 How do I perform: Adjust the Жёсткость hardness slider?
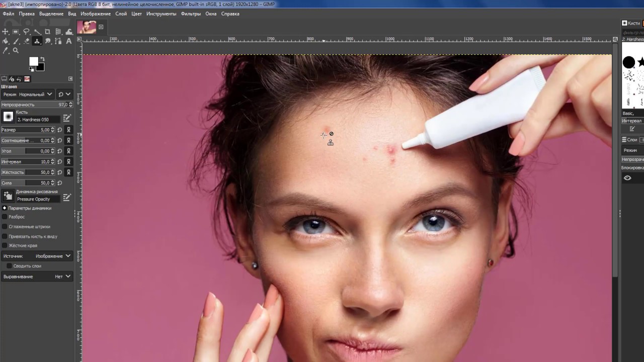[x=28, y=172]
